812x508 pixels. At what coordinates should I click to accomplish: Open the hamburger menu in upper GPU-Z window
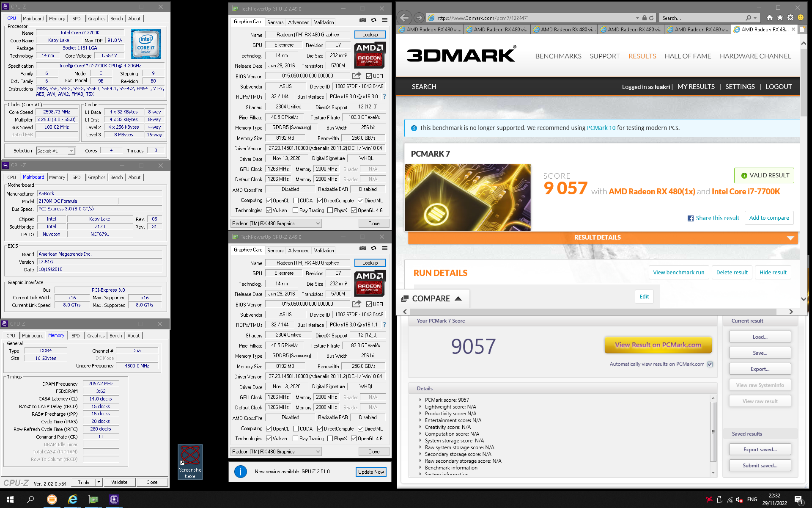tap(384, 20)
